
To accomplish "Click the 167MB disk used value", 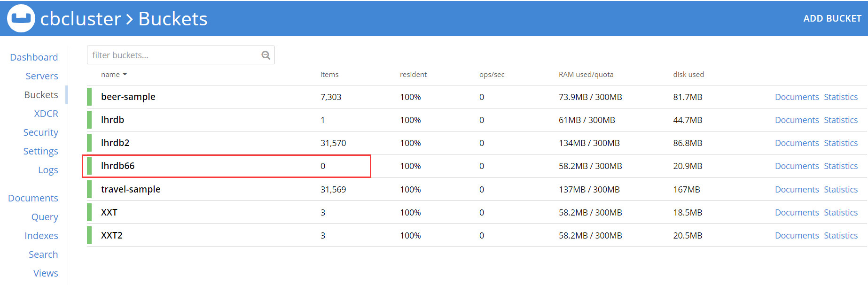I will 687,190.
